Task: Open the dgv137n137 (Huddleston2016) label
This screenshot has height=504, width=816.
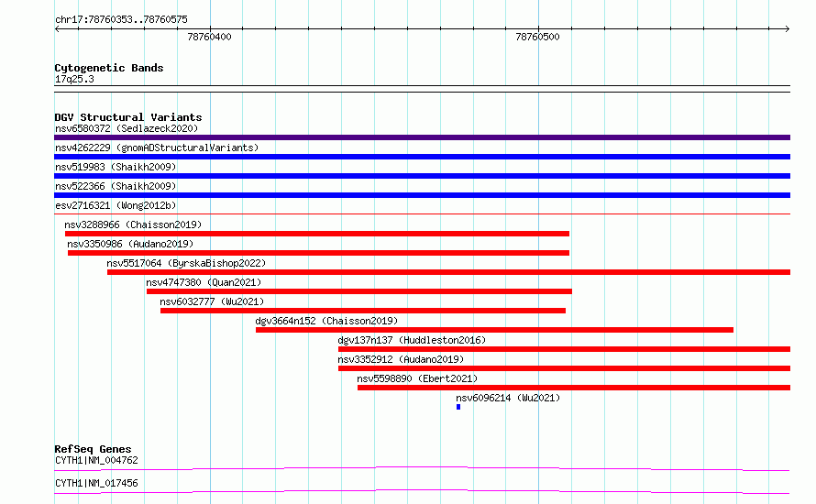Action: pyautogui.click(x=412, y=340)
